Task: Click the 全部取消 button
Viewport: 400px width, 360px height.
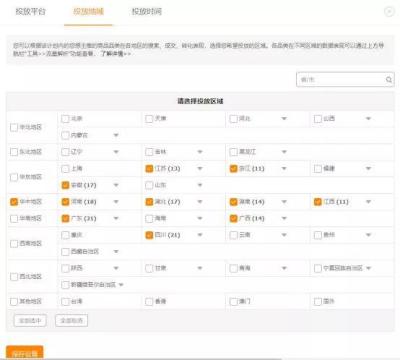Action: 72,321
